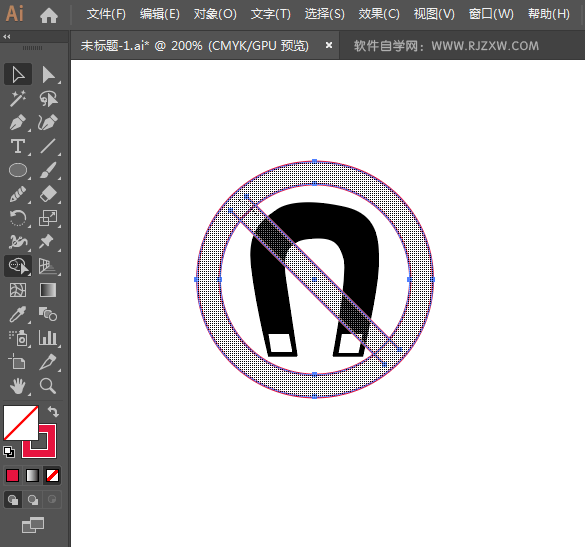Pick the Ellipse tool
Image resolution: width=585 pixels, height=547 pixels.
click(x=18, y=170)
